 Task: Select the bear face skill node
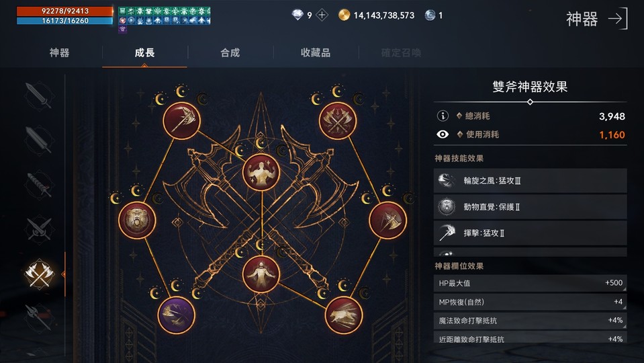137,220
